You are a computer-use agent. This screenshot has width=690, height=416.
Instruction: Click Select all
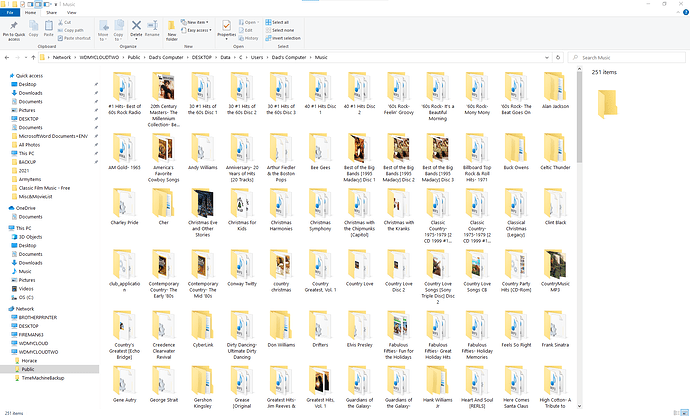[277, 22]
